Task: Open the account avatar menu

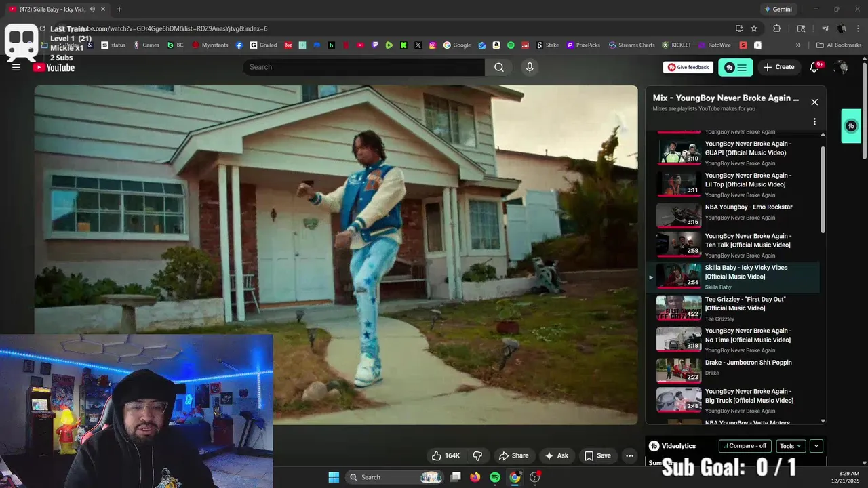Action: pyautogui.click(x=841, y=67)
